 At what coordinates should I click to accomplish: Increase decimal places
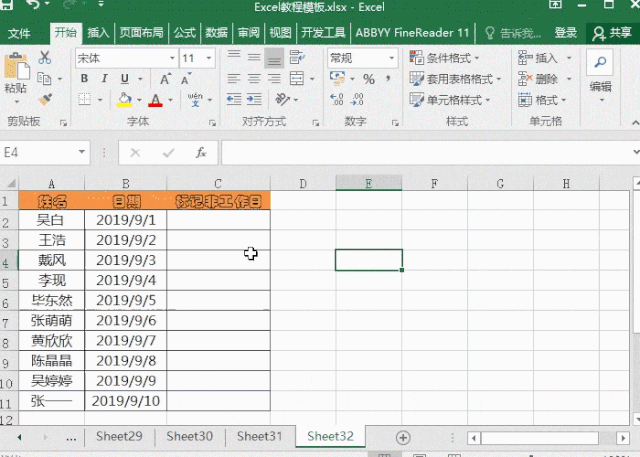click(337, 99)
